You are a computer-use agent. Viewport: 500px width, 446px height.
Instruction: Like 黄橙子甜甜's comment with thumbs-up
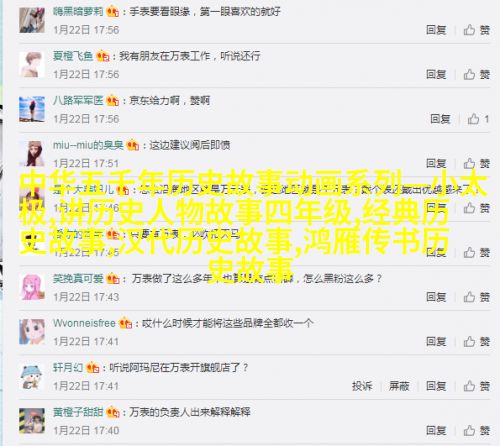click(x=476, y=430)
